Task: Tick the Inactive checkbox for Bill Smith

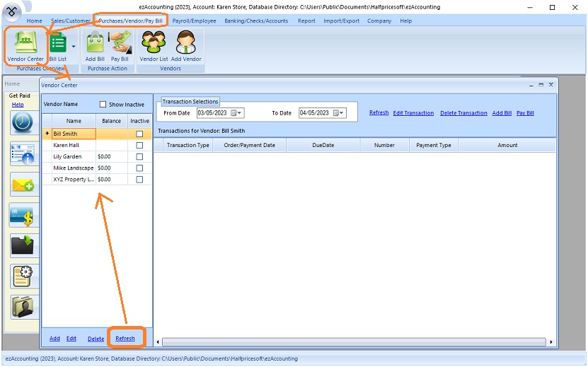Action: coord(139,134)
